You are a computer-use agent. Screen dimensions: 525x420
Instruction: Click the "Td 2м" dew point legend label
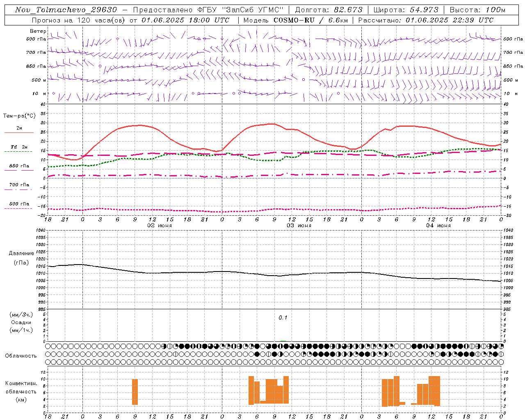coord(19,147)
